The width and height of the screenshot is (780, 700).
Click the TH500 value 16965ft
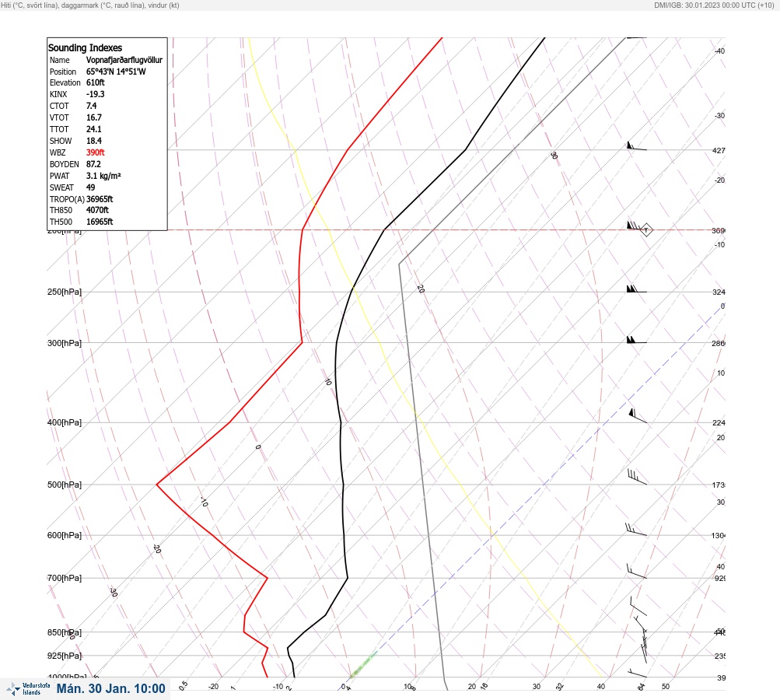click(x=100, y=222)
